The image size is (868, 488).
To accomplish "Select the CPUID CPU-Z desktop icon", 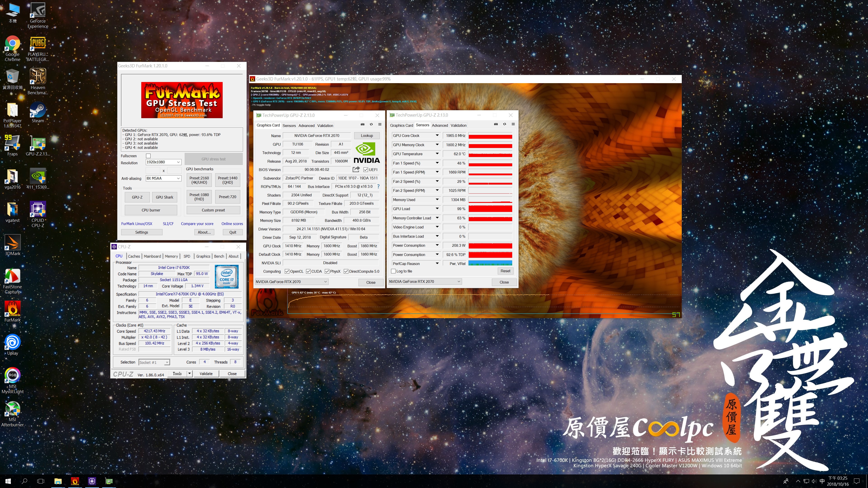I will click(38, 215).
